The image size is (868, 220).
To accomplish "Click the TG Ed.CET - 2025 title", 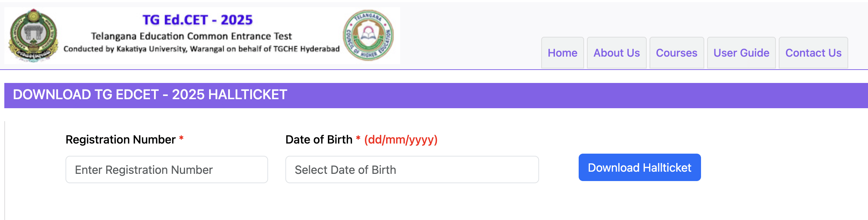I will point(198,20).
